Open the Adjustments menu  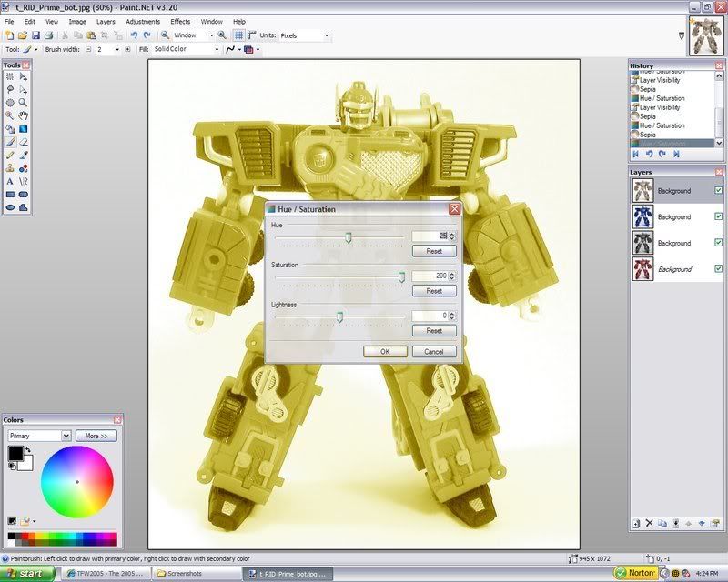[x=143, y=21]
